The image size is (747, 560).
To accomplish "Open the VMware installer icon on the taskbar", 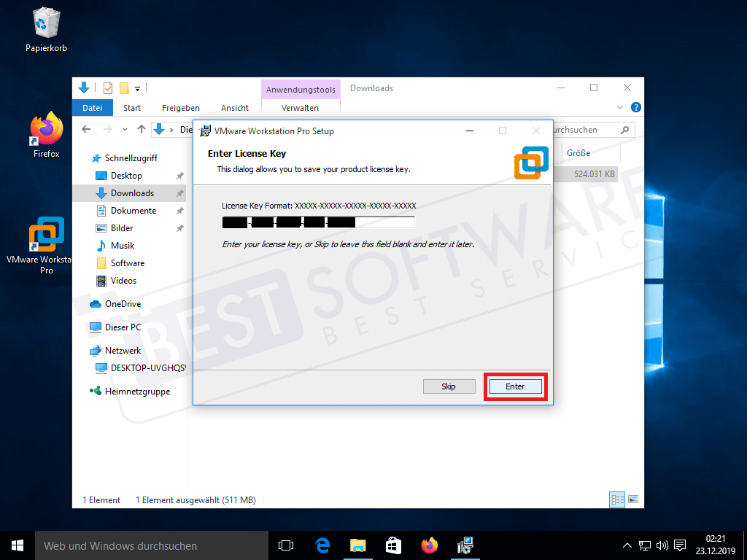I will 465,545.
